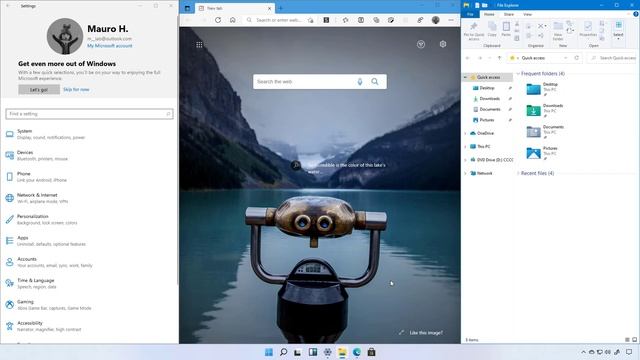This screenshot has height=360, width=640.
Task: Open Edge tab actions menu icon
Action: point(187,8)
